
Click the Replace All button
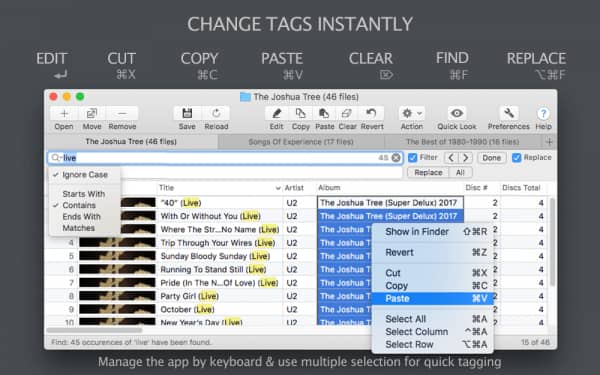click(460, 173)
